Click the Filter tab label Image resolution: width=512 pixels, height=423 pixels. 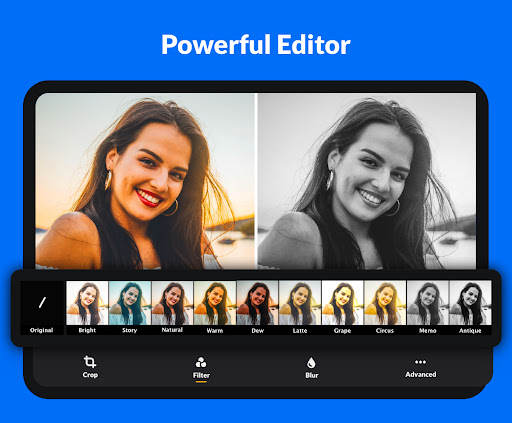201,375
